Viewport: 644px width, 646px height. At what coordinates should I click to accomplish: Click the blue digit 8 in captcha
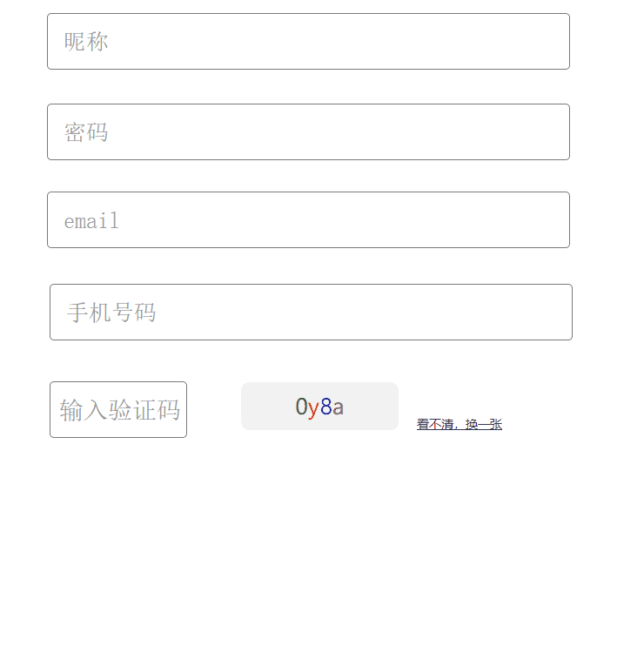(325, 407)
